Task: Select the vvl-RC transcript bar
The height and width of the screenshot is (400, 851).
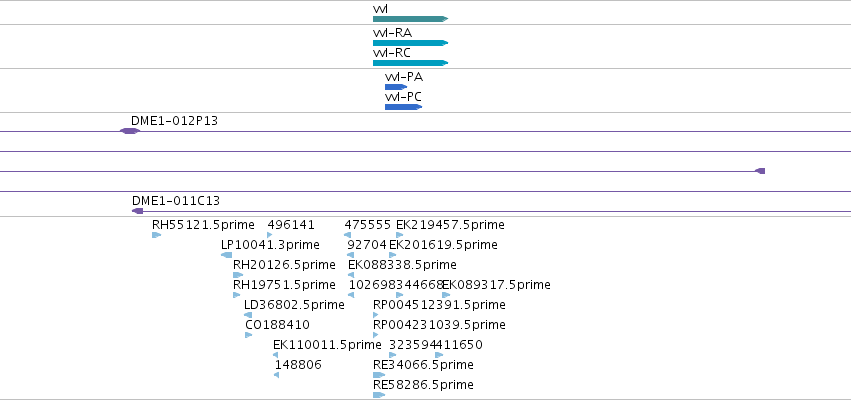Action: (x=410, y=63)
